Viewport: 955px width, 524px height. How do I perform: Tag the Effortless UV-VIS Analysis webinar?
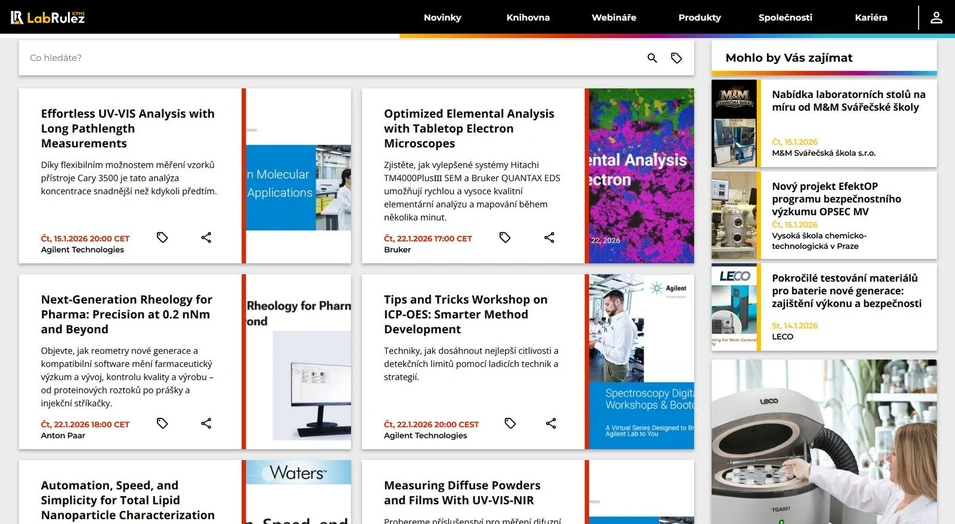[x=162, y=238]
